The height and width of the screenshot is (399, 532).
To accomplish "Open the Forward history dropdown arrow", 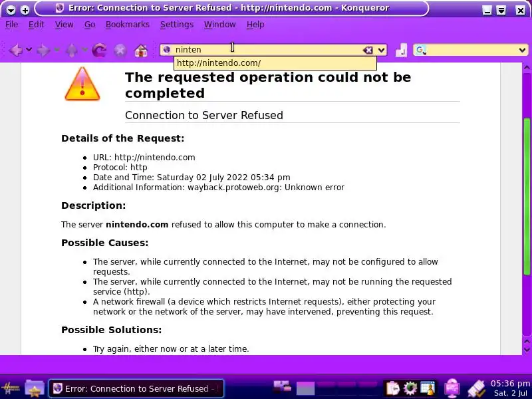I will click(x=57, y=50).
